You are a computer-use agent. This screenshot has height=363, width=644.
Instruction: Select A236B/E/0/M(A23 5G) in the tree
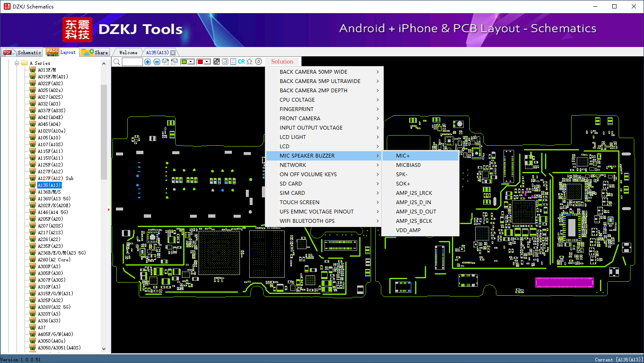[62, 253]
